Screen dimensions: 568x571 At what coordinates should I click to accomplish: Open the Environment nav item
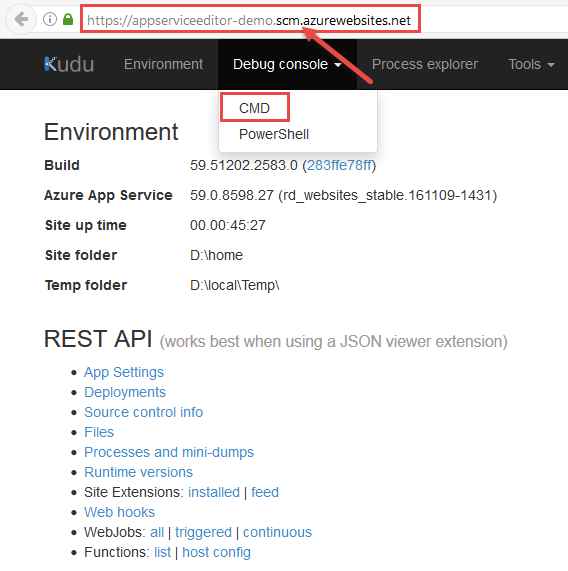click(163, 64)
